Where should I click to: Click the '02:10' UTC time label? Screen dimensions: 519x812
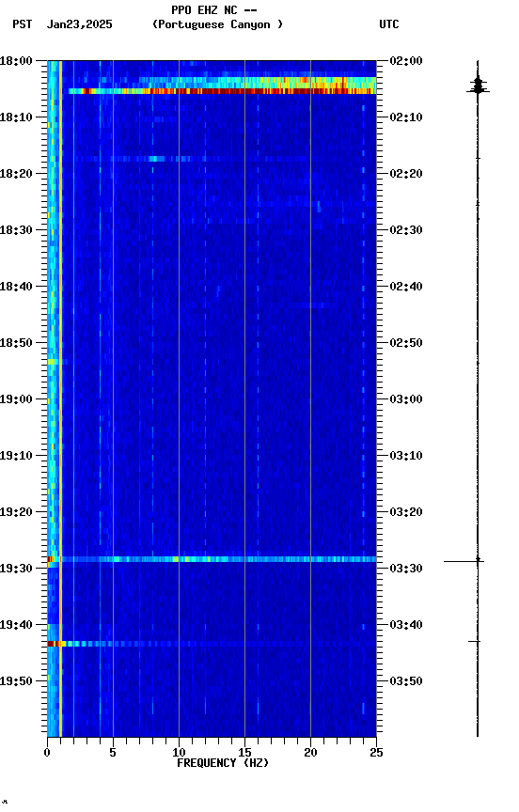(406, 117)
